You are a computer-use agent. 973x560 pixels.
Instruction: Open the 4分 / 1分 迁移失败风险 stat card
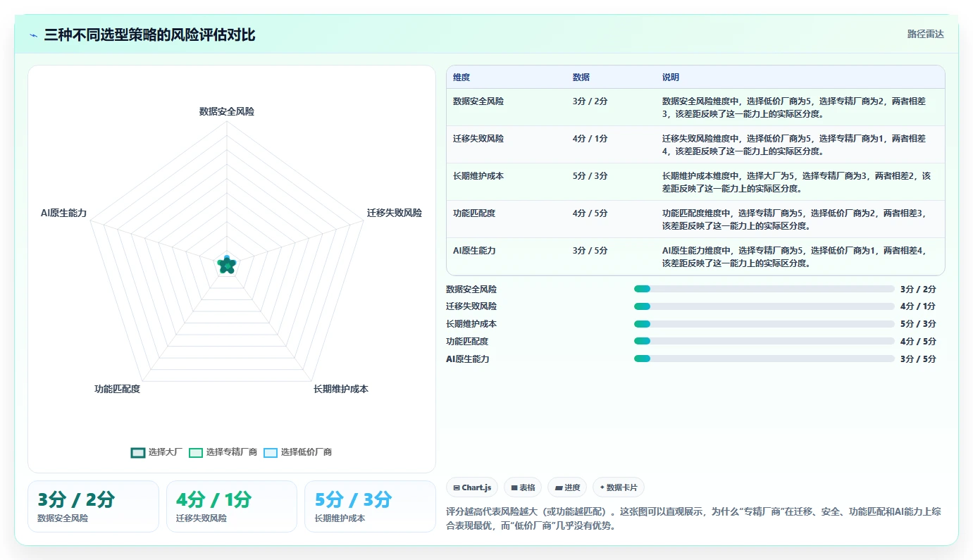click(x=232, y=506)
